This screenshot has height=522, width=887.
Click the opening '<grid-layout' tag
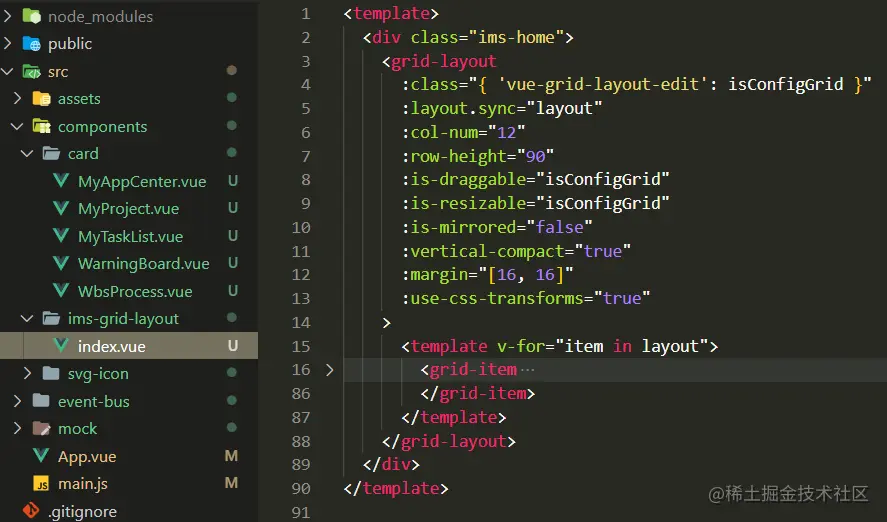coord(440,61)
